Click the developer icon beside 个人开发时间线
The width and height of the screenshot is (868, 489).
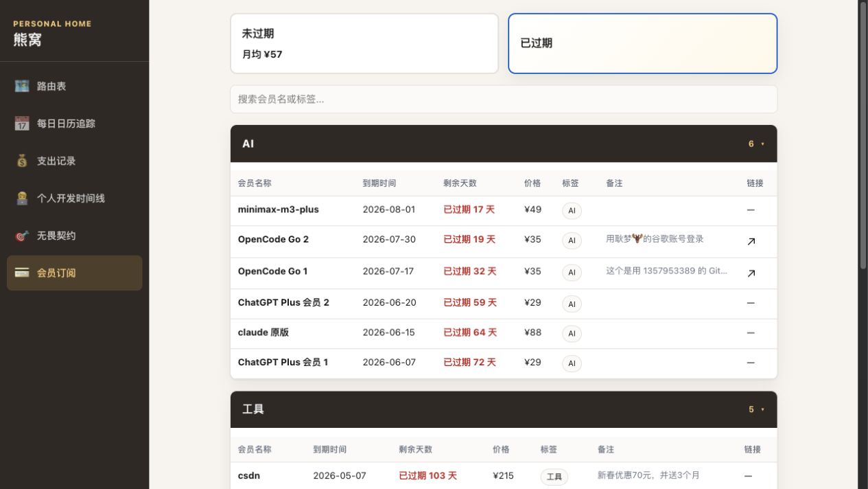[22, 198]
